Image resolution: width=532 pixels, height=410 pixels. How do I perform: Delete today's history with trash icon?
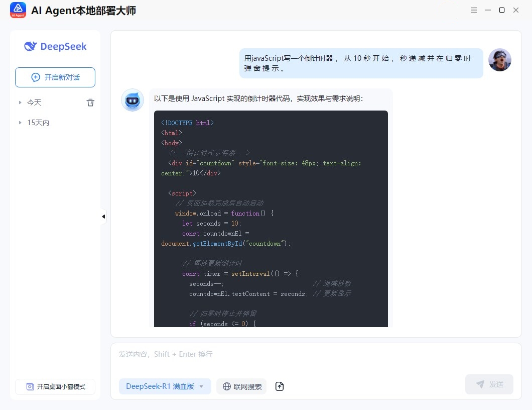click(90, 102)
